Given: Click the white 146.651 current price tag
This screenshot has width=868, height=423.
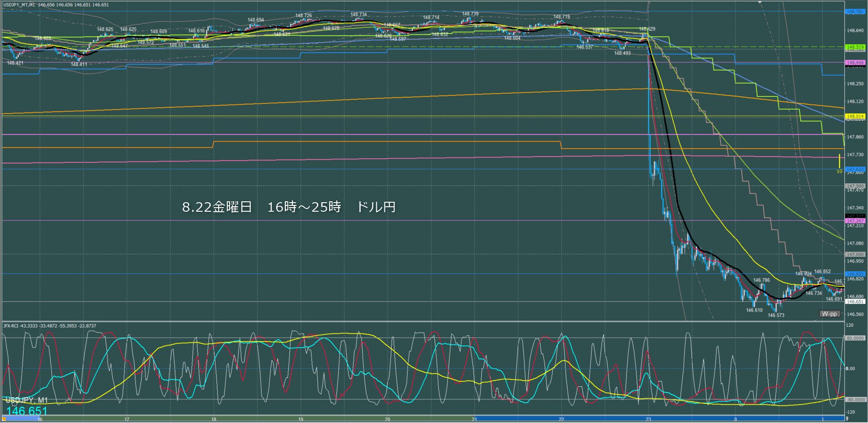Looking at the screenshot, I should [855, 301].
